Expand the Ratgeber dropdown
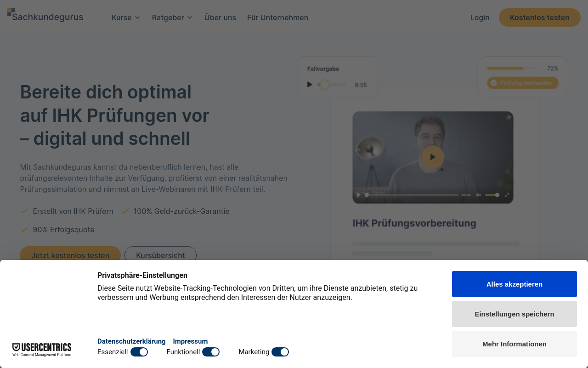 pyautogui.click(x=172, y=17)
